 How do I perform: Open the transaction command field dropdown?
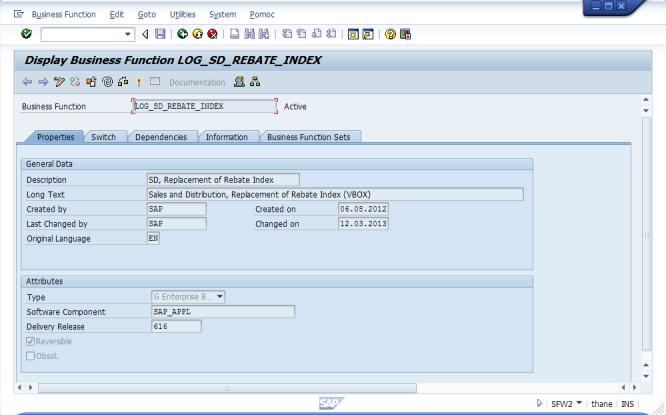(127, 34)
